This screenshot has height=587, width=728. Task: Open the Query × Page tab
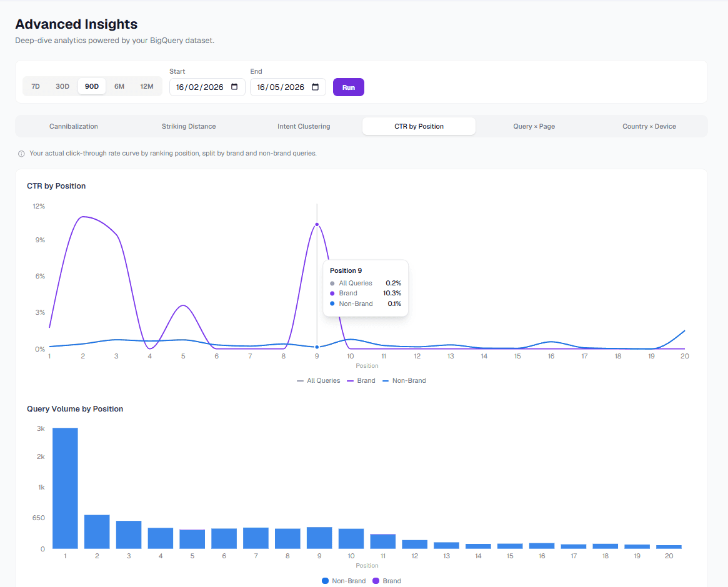tap(534, 126)
